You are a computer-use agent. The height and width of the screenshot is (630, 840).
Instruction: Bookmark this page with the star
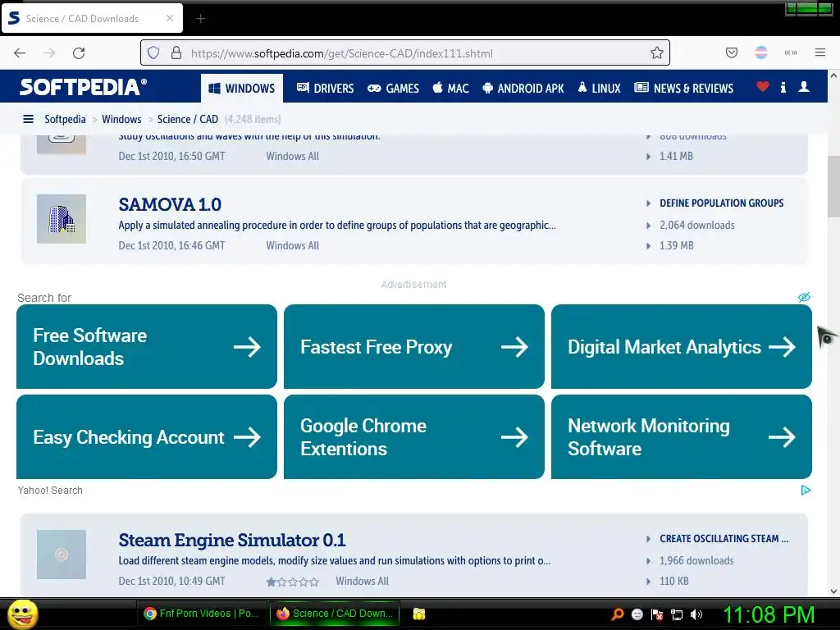(x=657, y=53)
